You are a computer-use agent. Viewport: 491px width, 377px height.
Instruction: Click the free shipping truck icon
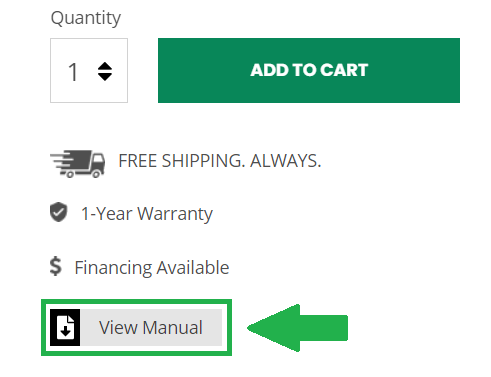[77, 163]
